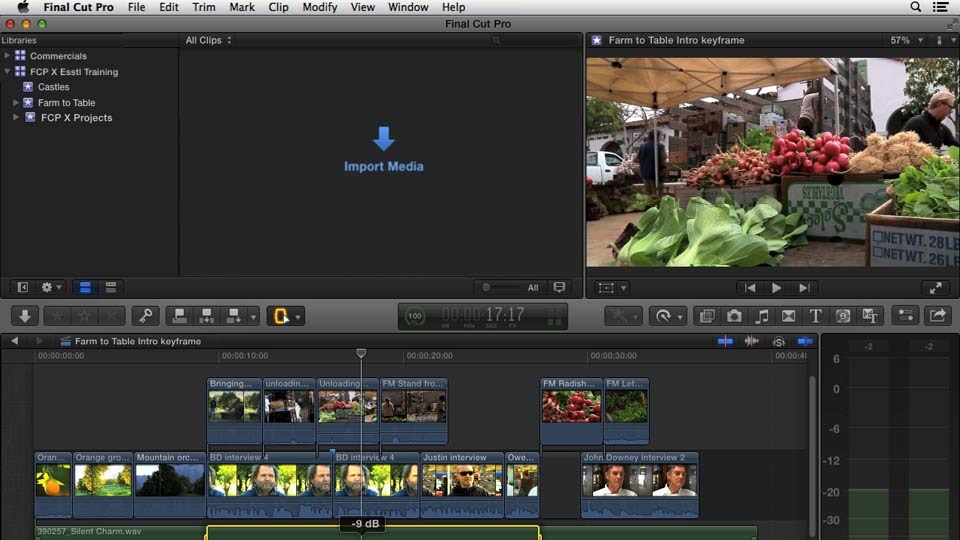
Task: Toggle snapping in the timeline
Action: [805, 342]
